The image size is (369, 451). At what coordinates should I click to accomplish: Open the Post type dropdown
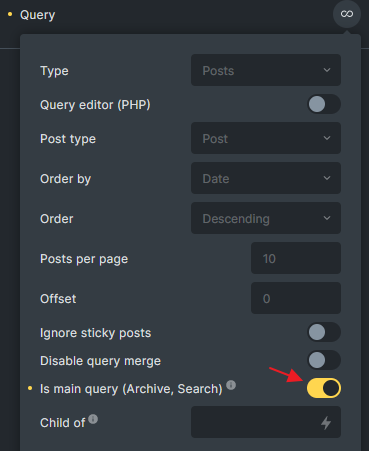pyautogui.click(x=266, y=138)
